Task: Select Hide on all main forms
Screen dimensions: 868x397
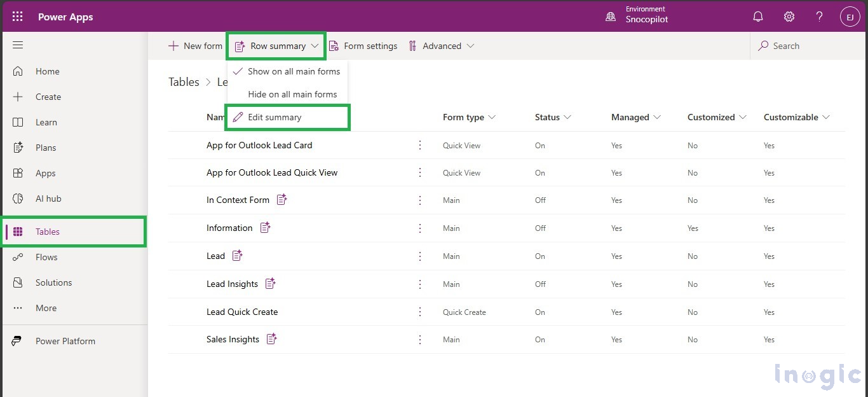Action: tap(287, 94)
